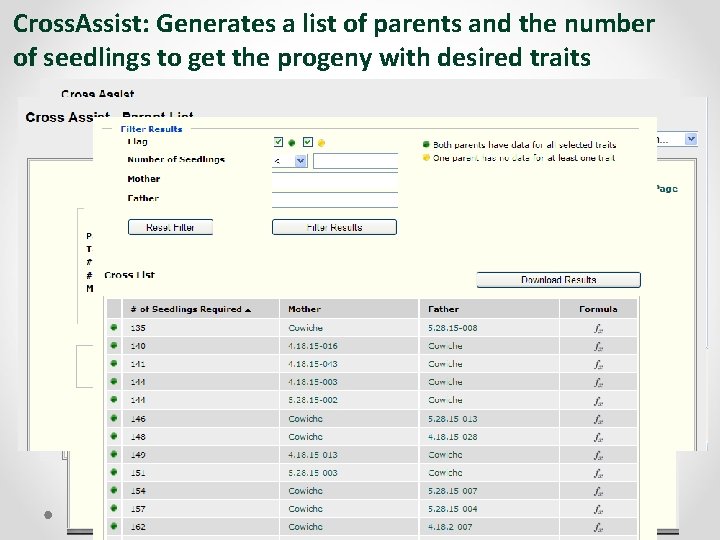This screenshot has width=720, height=540.
Task: Click the Number of Seedlings input field
Action: (355, 160)
